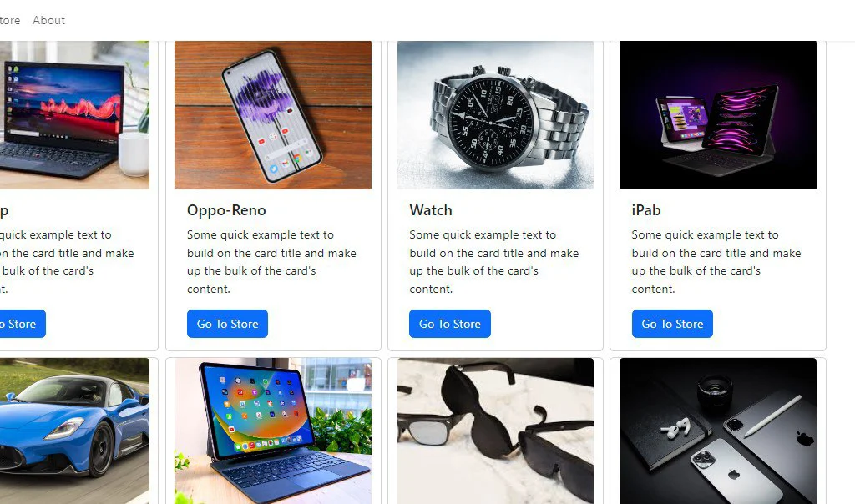Click Go To Store under iPab

[672, 324]
